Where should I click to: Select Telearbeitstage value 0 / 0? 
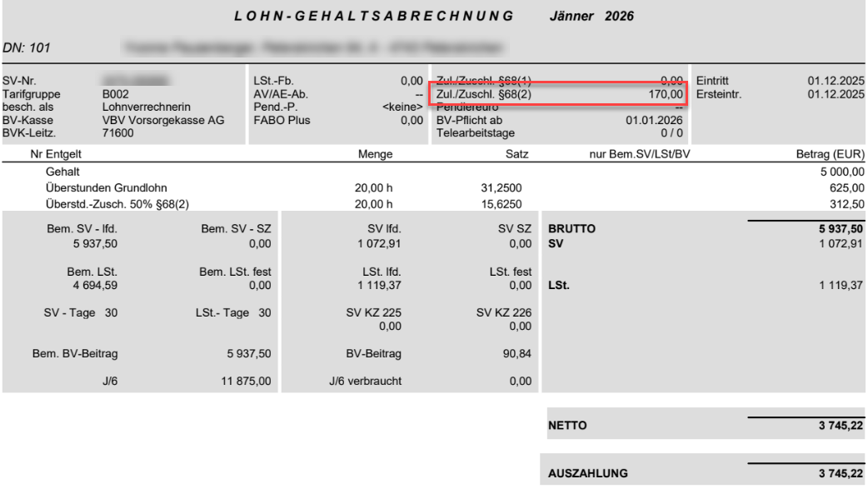click(x=671, y=133)
